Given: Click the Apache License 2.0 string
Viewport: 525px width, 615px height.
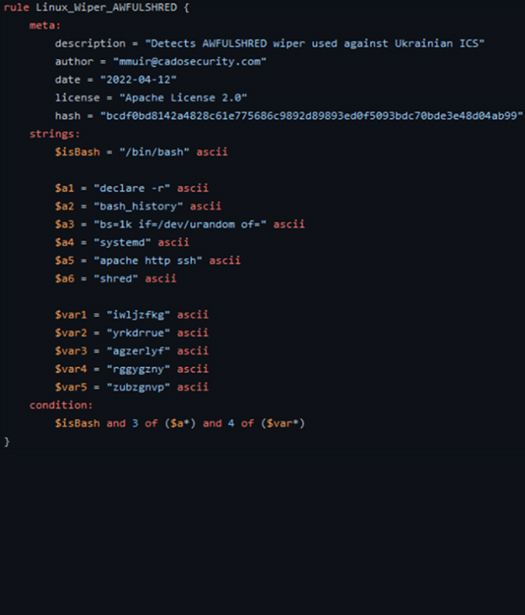Looking at the screenshot, I should [183, 98].
